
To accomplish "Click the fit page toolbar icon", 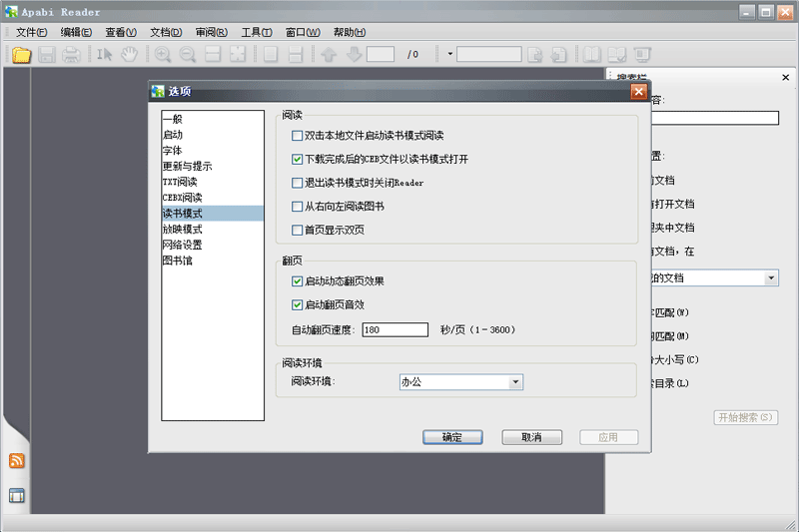I will [238, 55].
